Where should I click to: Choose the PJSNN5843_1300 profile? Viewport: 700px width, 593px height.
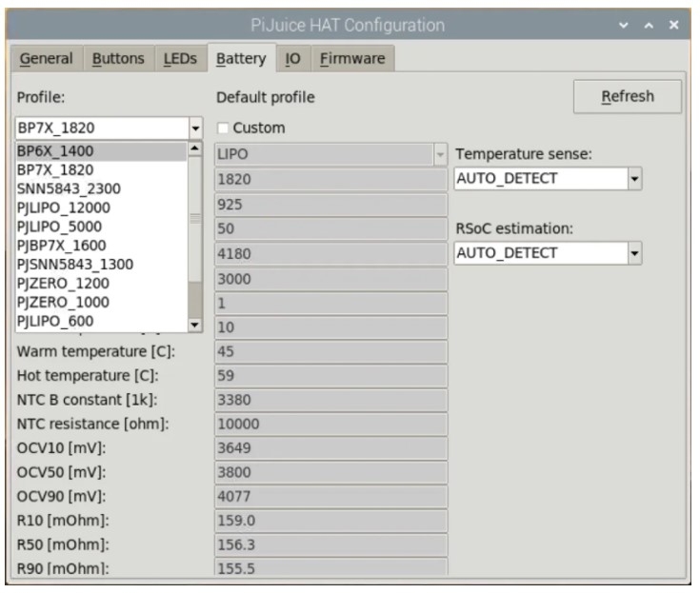[101, 265]
